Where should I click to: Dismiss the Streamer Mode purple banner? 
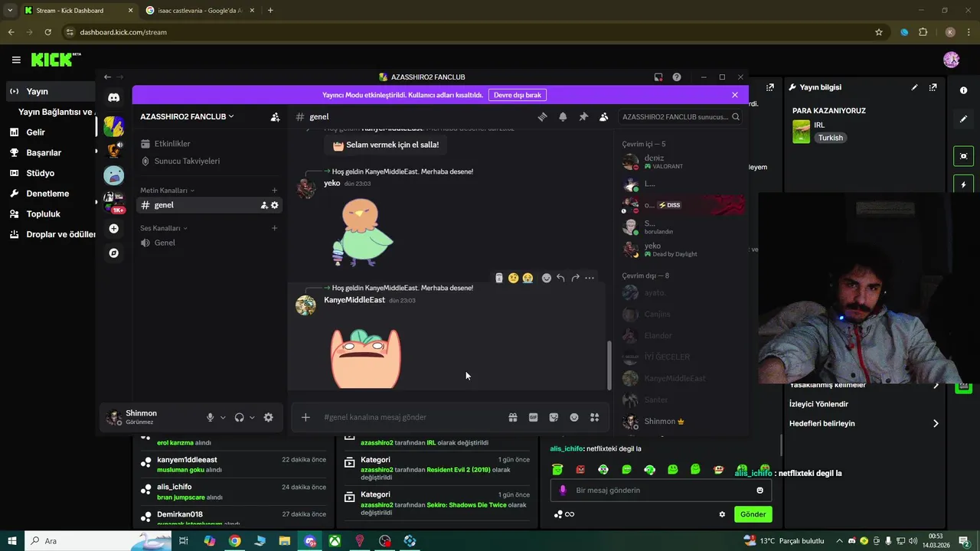735,95
